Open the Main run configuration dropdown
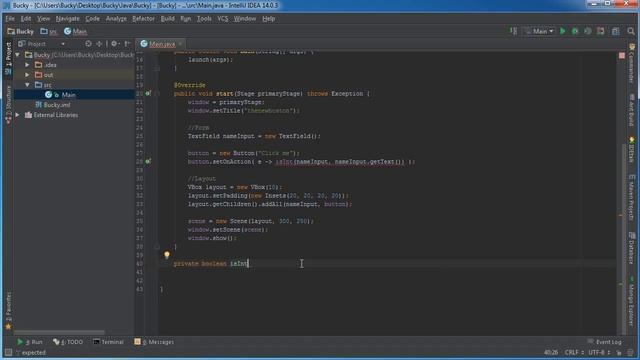This screenshot has width=640, height=360. 539,31
